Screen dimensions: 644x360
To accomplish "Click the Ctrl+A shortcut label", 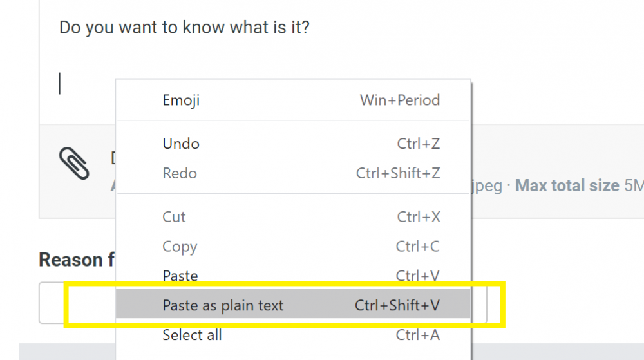I will coord(417,336).
